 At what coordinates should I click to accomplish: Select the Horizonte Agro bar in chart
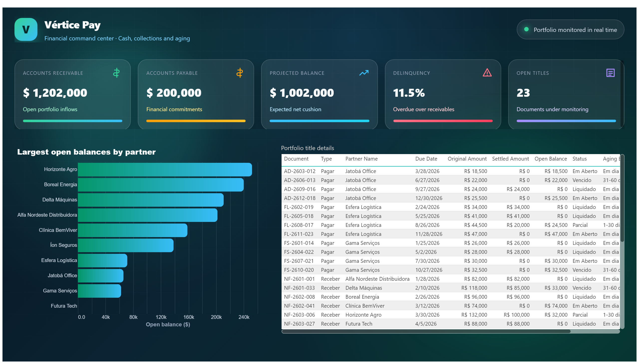coord(165,170)
